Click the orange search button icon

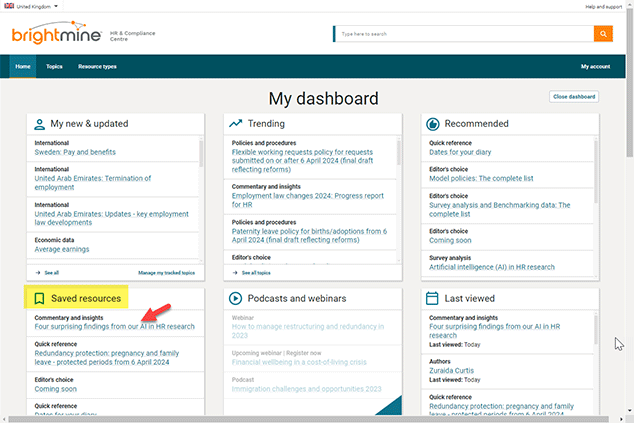603,34
